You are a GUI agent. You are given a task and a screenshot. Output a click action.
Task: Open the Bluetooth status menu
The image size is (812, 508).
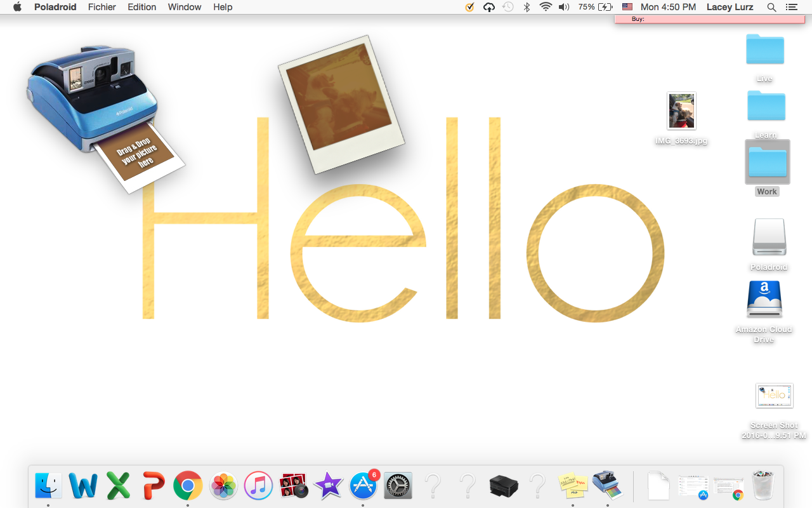click(527, 7)
